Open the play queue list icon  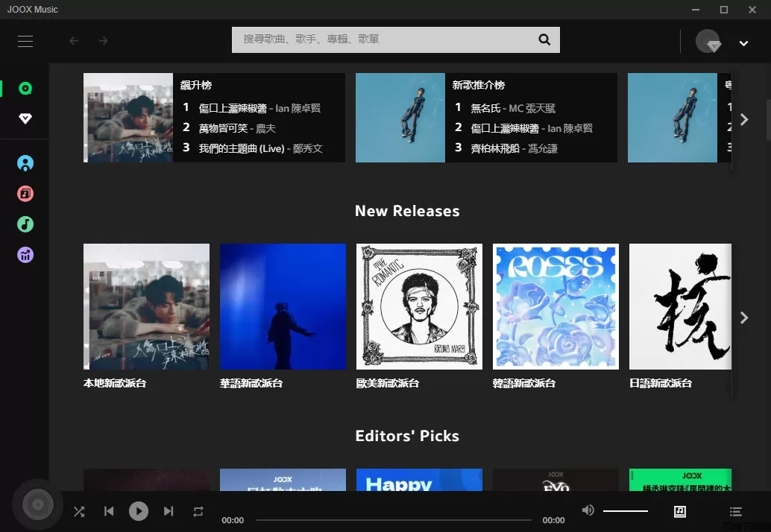tap(736, 512)
